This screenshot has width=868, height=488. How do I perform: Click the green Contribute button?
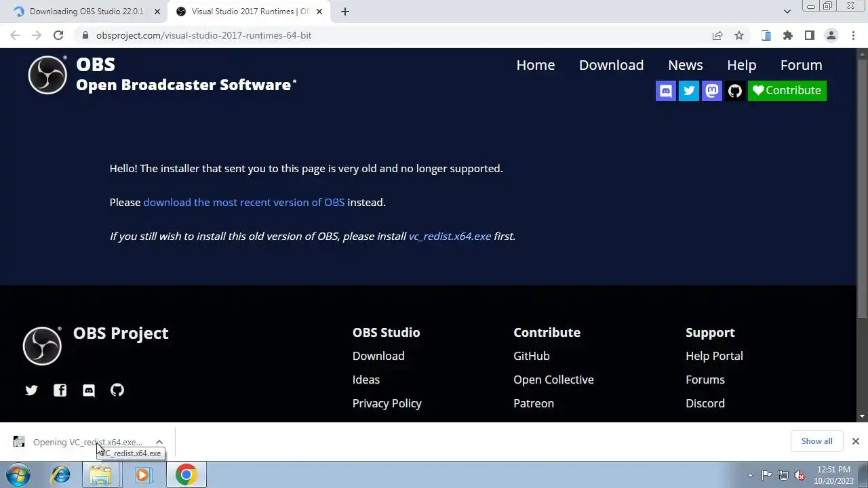(787, 90)
